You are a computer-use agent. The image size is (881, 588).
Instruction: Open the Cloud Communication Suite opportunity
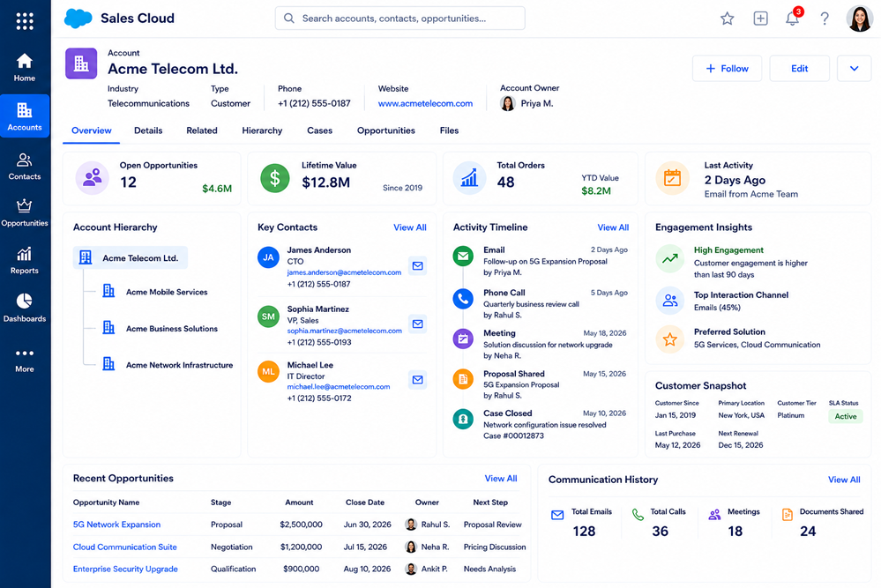124,547
